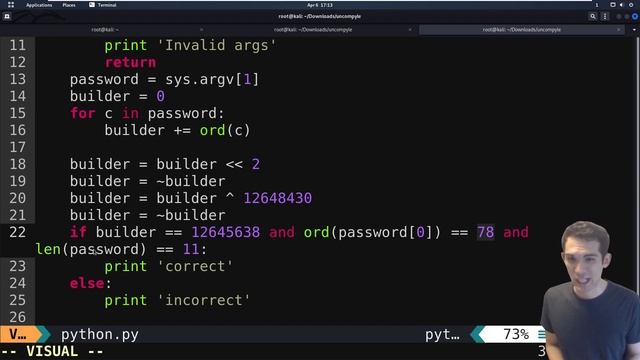Click the pyt… filetype indicator in the status line
This screenshot has height=360, width=640.
tap(442, 335)
